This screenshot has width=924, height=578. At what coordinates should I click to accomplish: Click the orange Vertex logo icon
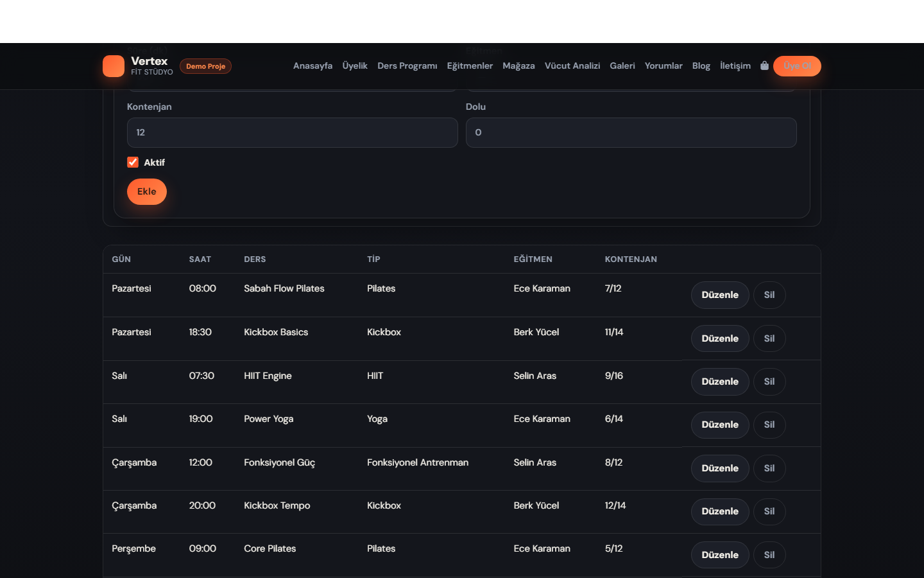(114, 66)
